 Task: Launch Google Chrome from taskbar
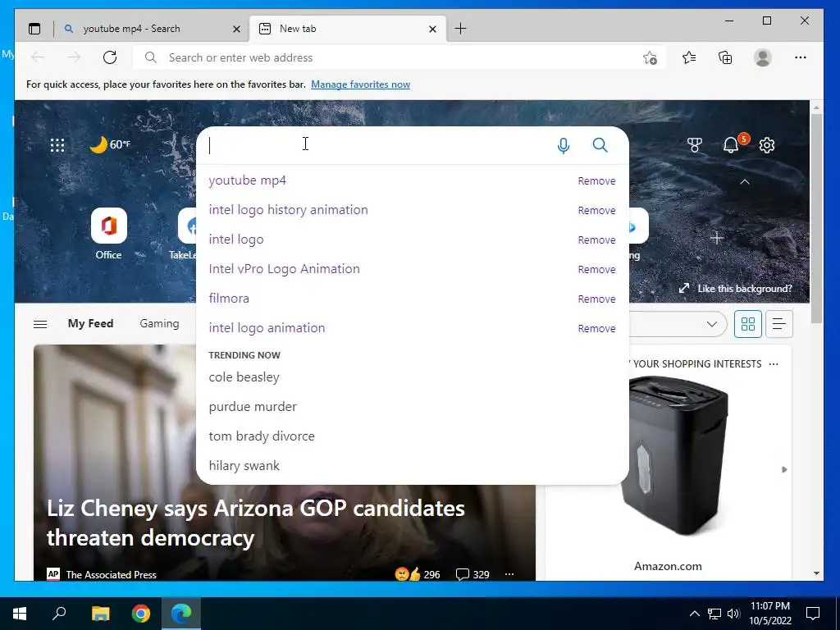point(141,614)
